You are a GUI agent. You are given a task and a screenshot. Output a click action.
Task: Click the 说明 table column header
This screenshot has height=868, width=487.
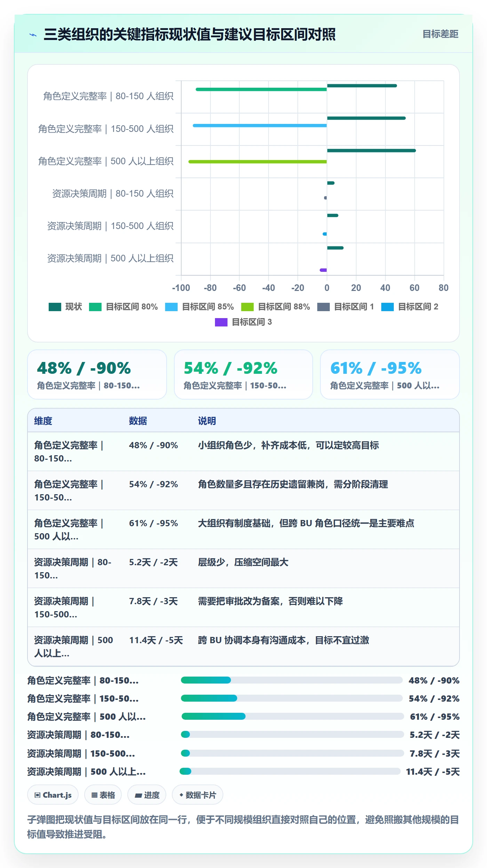point(207,421)
